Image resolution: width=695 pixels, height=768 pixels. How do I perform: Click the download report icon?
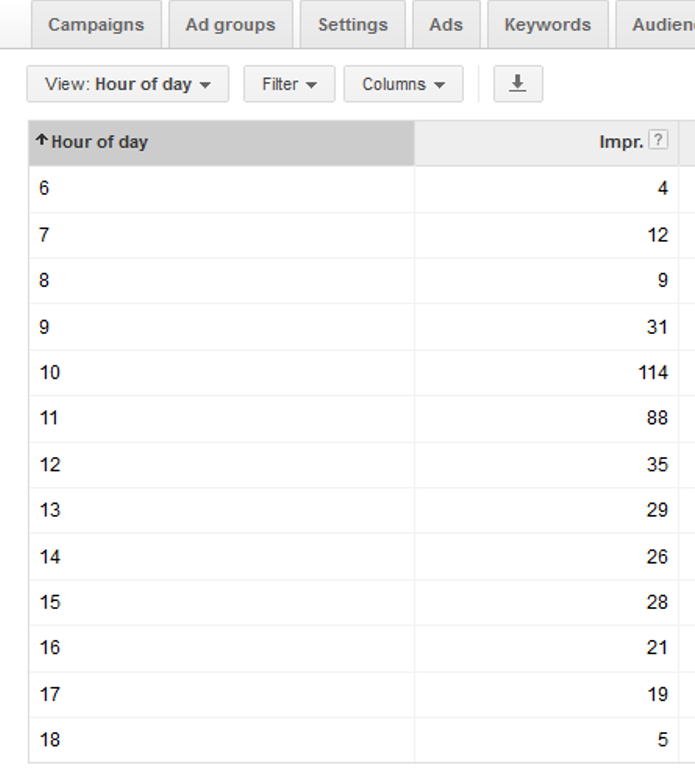pos(518,84)
